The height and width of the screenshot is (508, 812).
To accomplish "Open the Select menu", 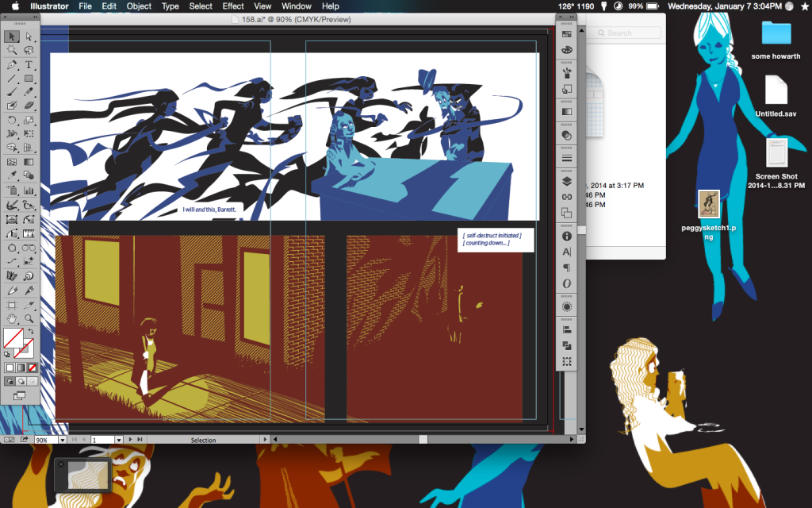I will tap(201, 6).
